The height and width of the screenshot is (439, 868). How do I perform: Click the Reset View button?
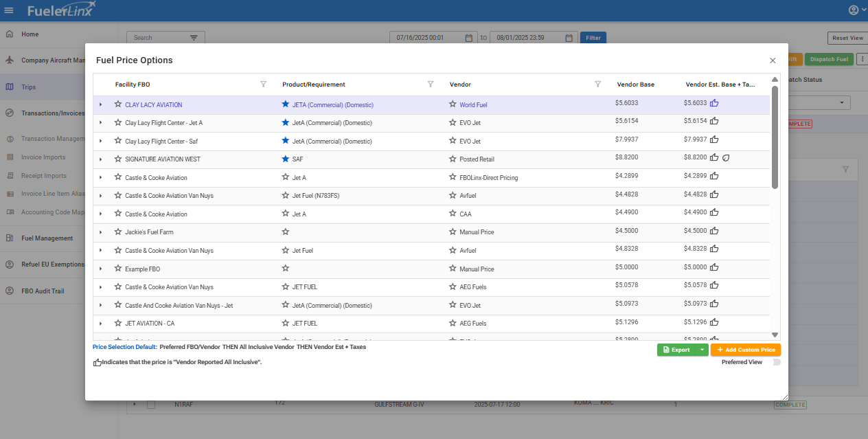(x=847, y=38)
